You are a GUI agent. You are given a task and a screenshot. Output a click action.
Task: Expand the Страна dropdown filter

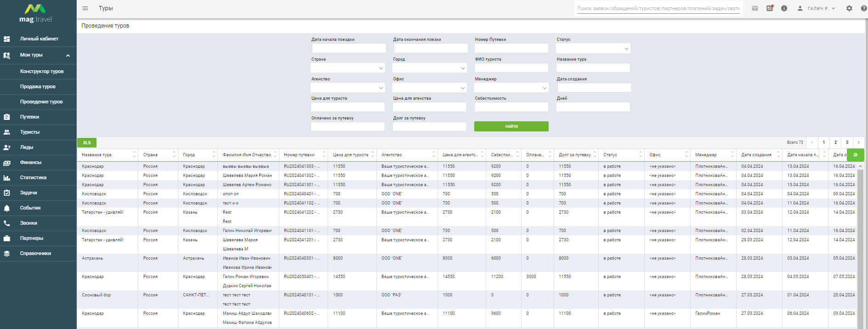pyautogui.click(x=348, y=68)
